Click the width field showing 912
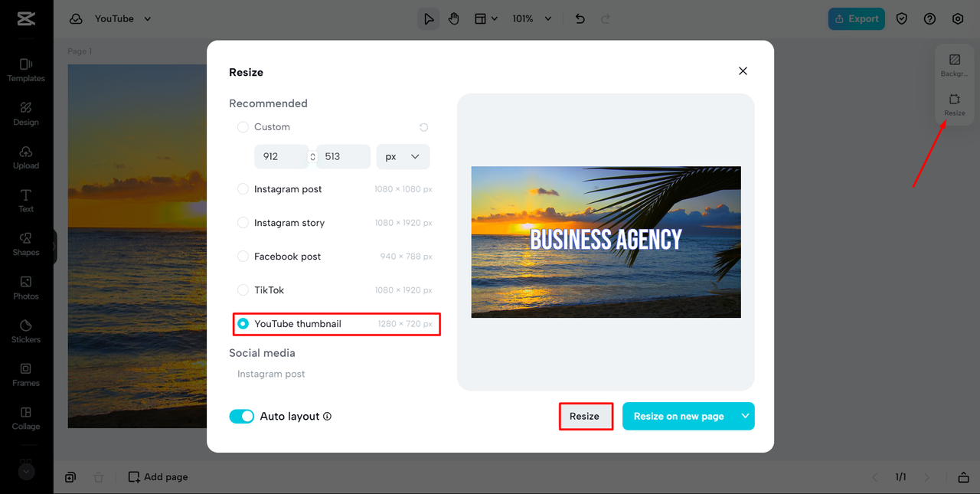This screenshot has height=494, width=980. (x=281, y=156)
